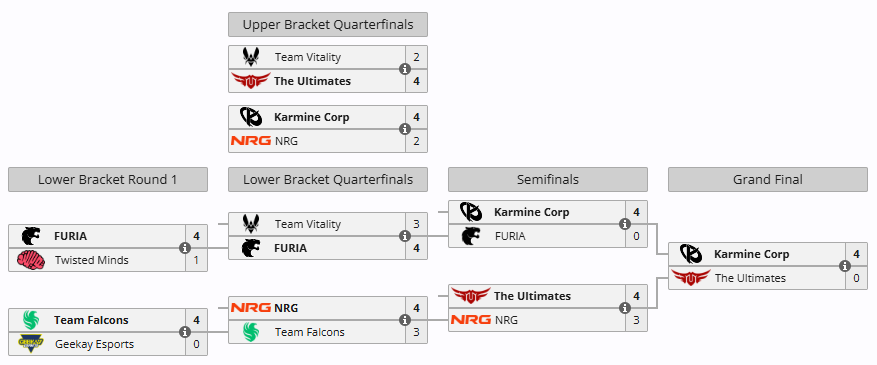Viewport: 877px width, 365px height.
Task: Open Grand Final match info icon
Action: (845, 266)
